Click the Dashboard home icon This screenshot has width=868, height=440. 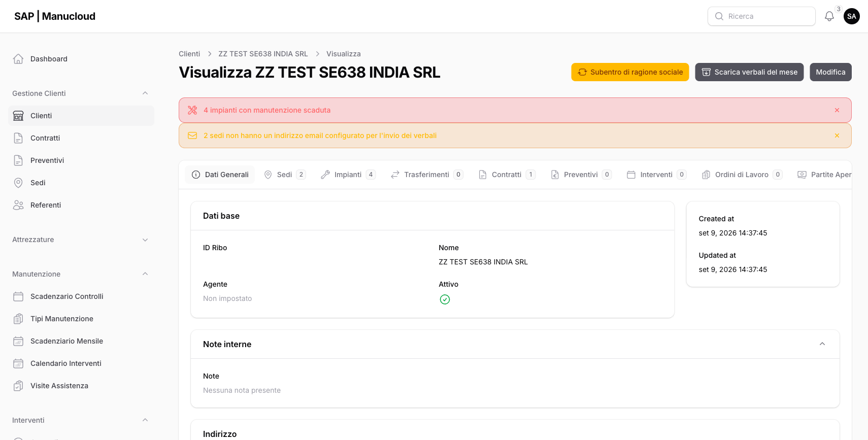tap(18, 59)
